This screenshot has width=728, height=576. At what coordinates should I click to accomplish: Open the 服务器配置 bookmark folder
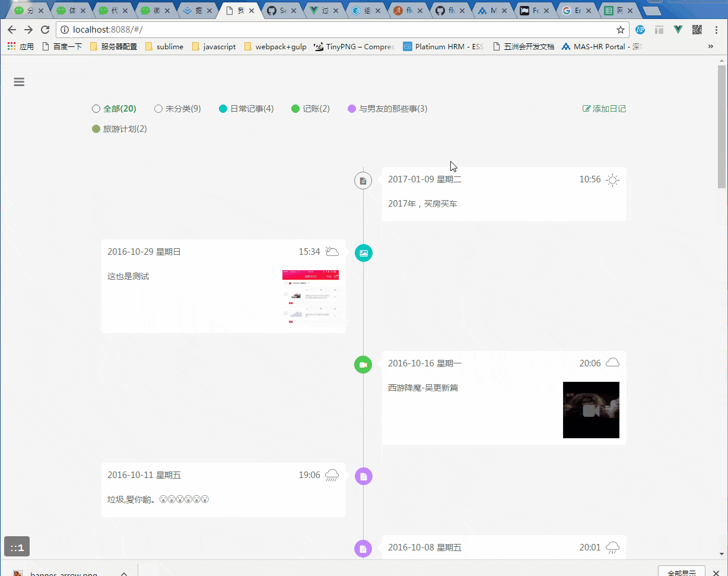[x=113, y=46]
